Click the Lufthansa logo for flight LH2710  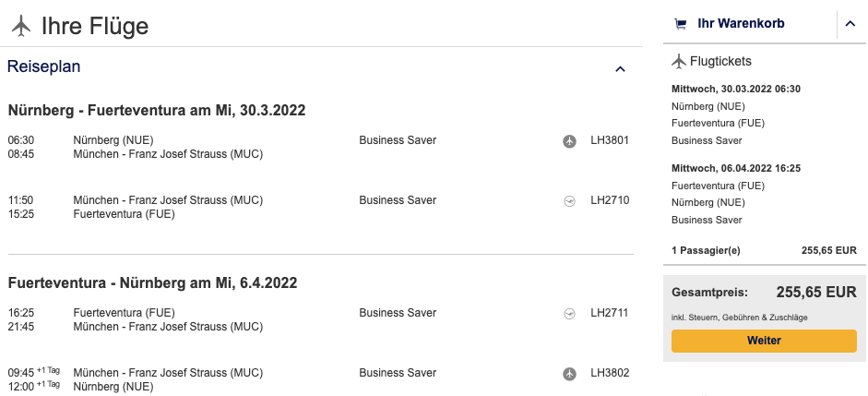tap(569, 200)
